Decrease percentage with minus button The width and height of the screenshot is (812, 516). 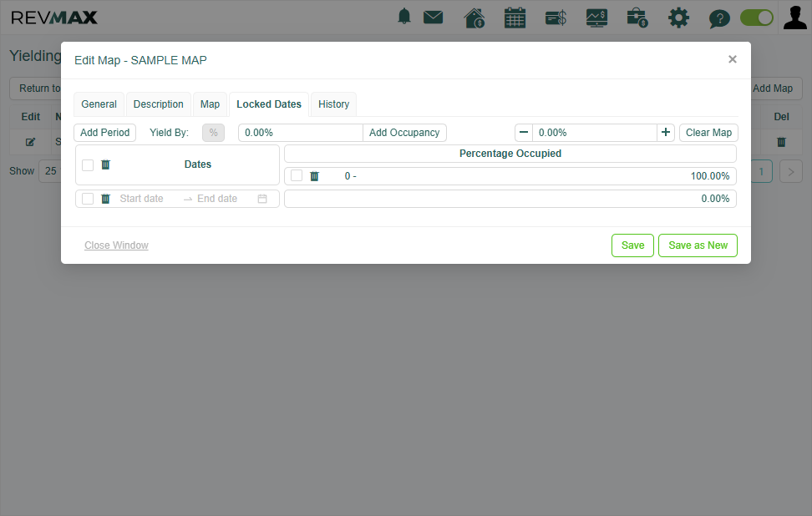(x=524, y=133)
